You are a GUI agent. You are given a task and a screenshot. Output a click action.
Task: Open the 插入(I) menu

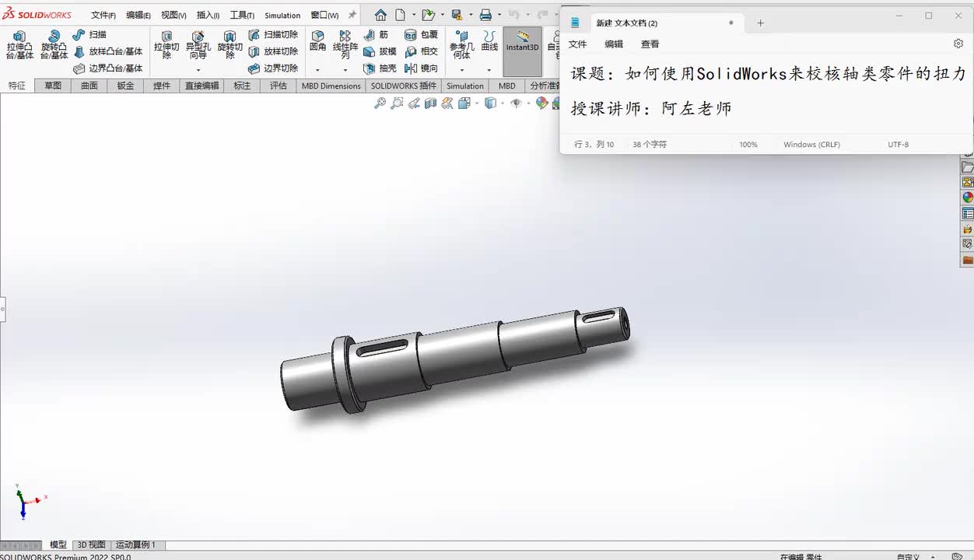tap(208, 16)
